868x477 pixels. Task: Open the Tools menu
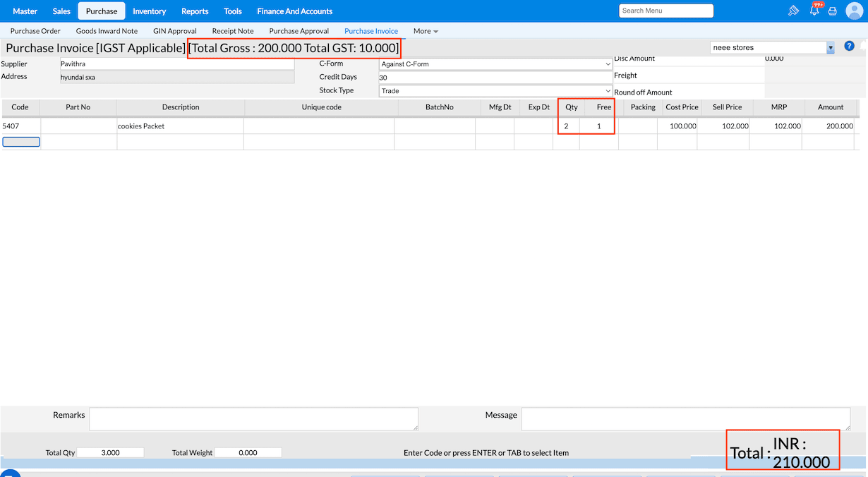coord(233,11)
